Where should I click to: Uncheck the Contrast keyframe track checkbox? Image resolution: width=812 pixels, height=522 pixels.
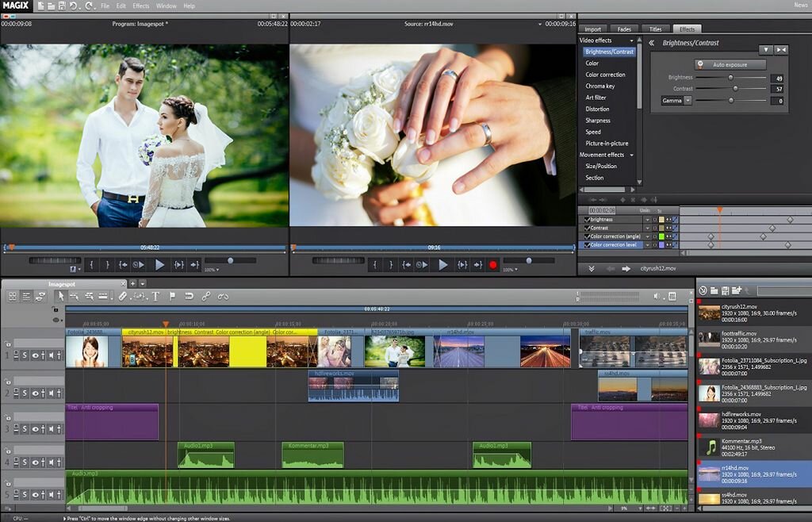click(x=588, y=228)
